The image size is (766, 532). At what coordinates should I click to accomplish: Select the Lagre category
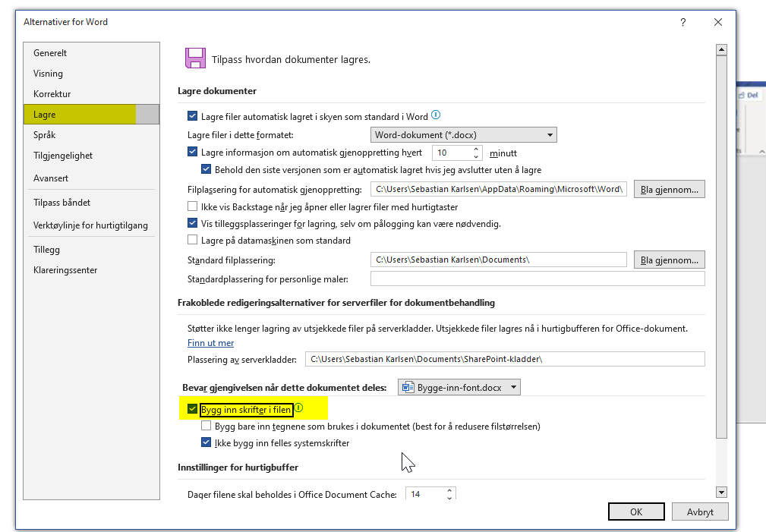[91, 115]
